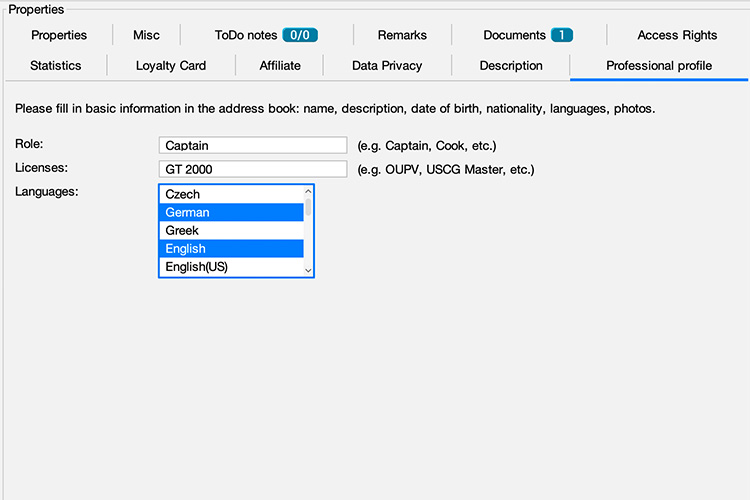Switch to the Misc tab
Viewport: 750px width, 500px height.
pos(146,35)
